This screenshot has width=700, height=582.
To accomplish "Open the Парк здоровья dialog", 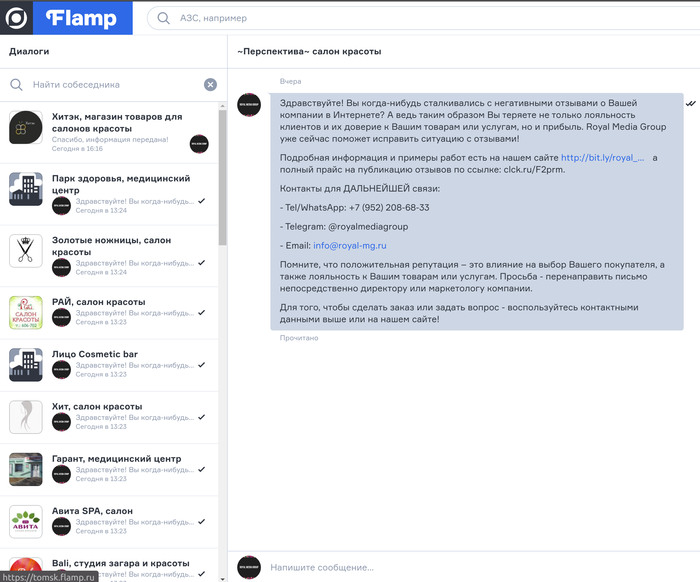I will pyautogui.click(x=109, y=194).
